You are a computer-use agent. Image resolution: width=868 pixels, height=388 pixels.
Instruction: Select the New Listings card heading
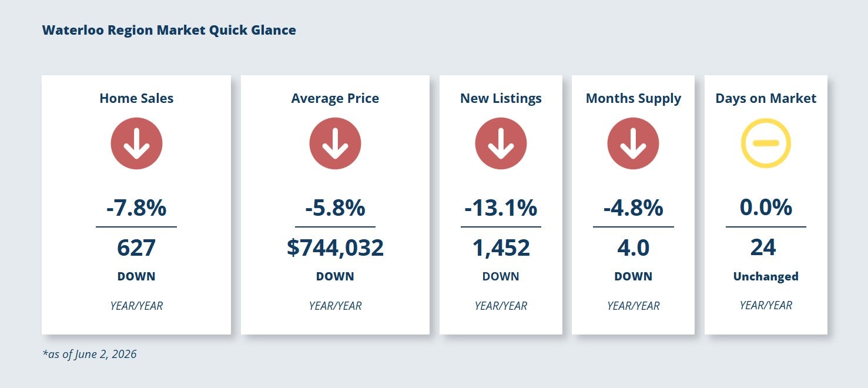(x=501, y=98)
